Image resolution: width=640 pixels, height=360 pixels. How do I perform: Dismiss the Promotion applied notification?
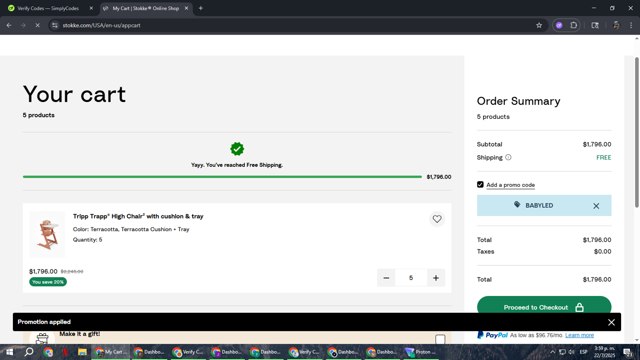pyautogui.click(x=611, y=322)
